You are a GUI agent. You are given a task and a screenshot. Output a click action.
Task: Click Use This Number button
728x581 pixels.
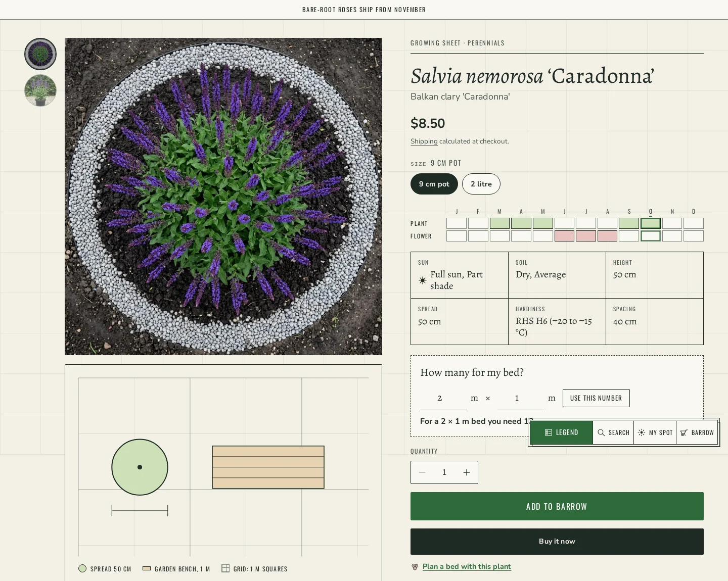pyautogui.click(x=596, y=398)
